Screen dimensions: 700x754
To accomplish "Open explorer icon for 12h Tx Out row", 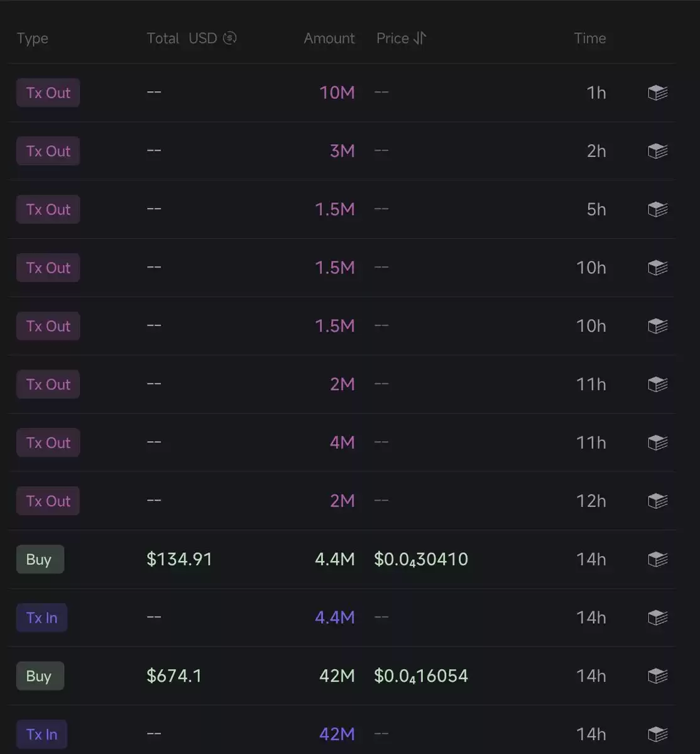I will tap(657, 501).
